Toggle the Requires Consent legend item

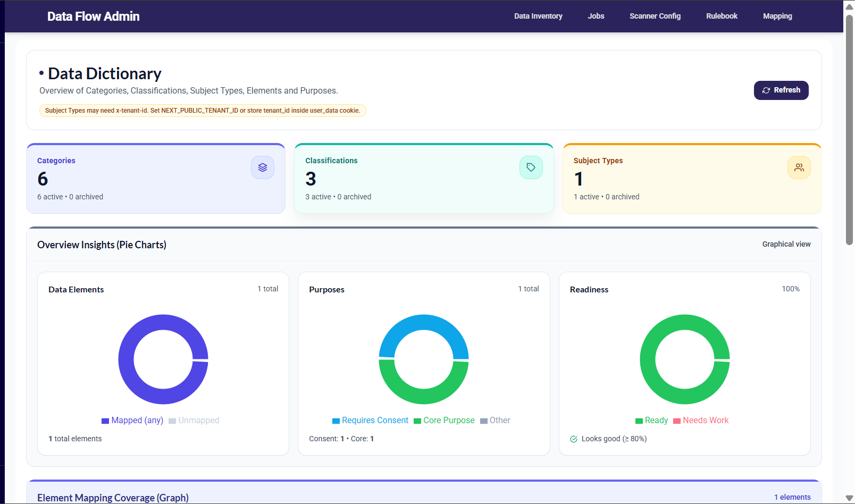370,421
